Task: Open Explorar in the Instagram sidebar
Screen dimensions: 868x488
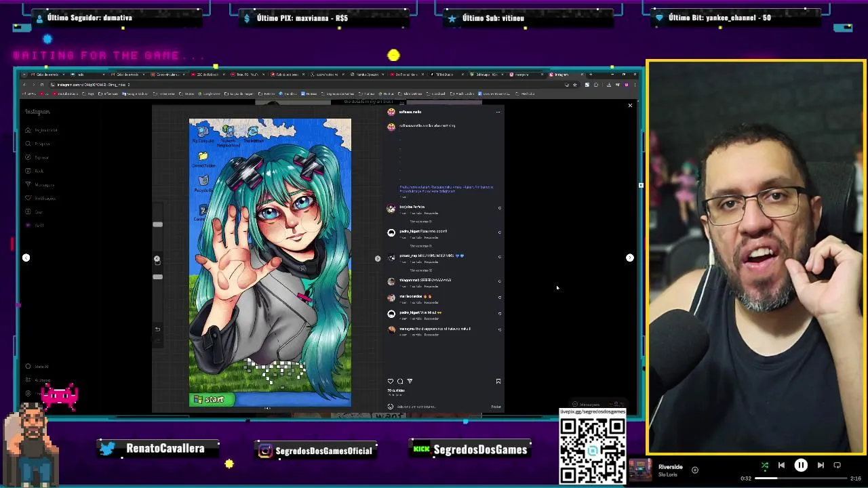Action: click(x=38, y=157)
